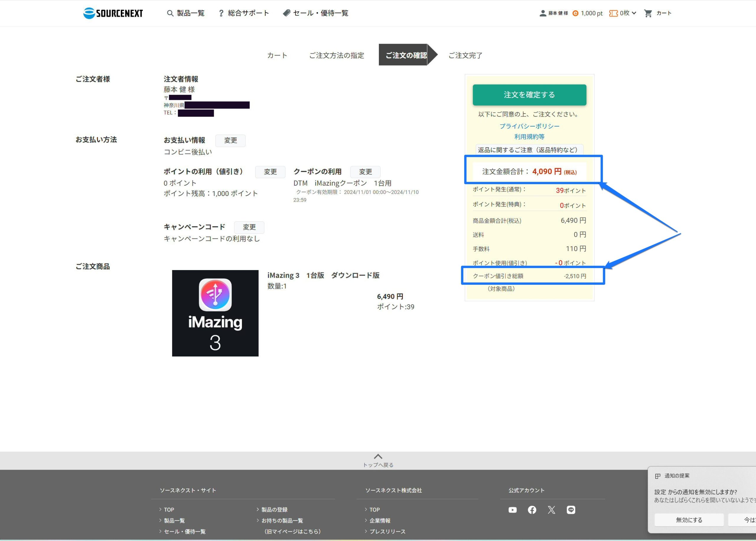Open the Facebook official account icon
The height and width of the screenshot is (541, 756).
(x=532, y=510)
